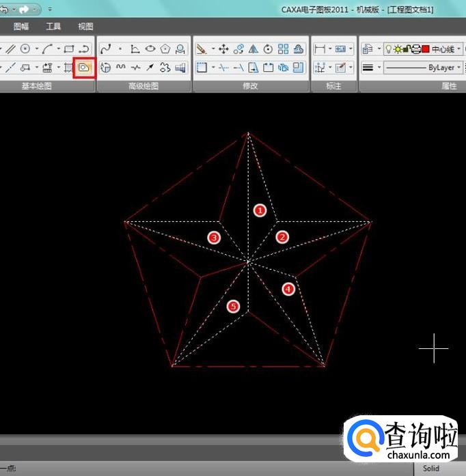Select the cloud gear shape tool
The image size is (466, 476).
[165, 68]
